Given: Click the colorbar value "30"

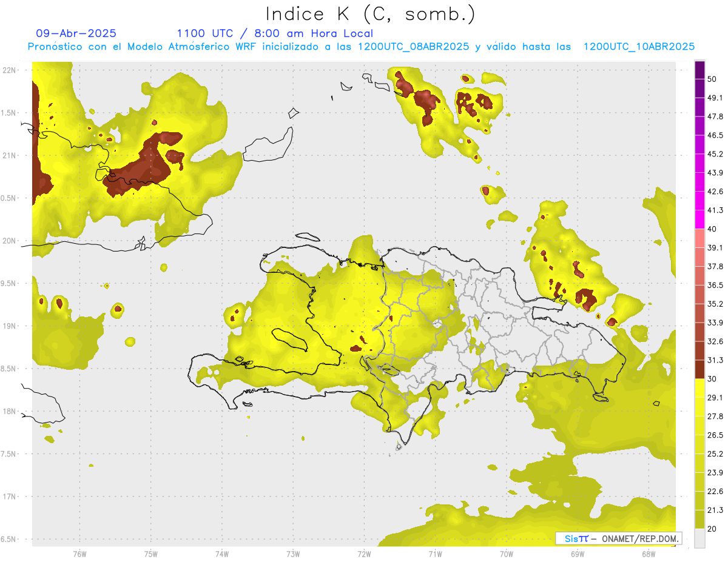Looking at the screenshot, I should click(712, 379).
